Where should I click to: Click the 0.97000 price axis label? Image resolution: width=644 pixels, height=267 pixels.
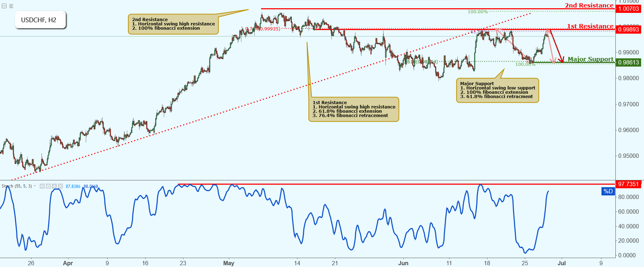pyautogui.click(x=628, y=104)
